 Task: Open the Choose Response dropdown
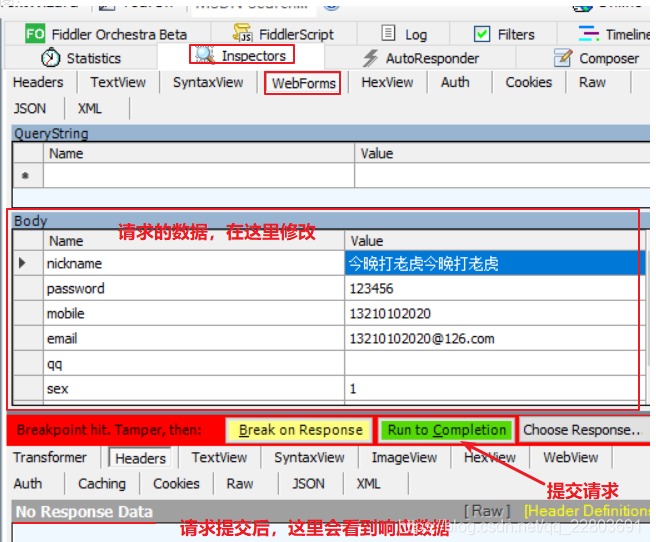tap(584, 430)
